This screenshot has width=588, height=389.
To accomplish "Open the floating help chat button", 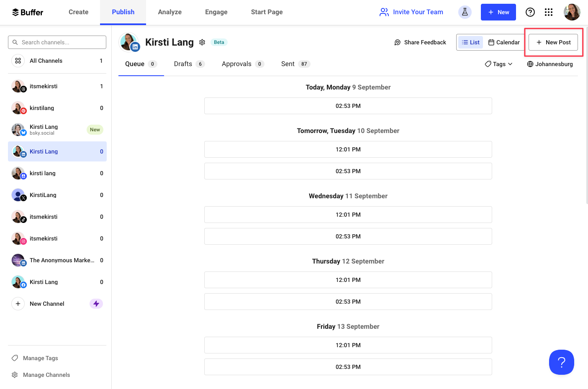I will pyautogui.click(x=562, y=362).
